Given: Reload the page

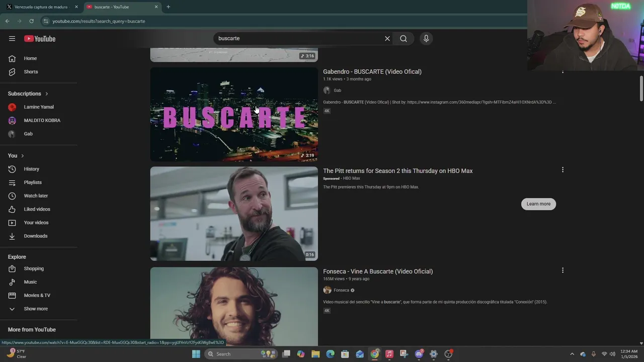Looking at the screenshot, I should (x=31, y=21).
